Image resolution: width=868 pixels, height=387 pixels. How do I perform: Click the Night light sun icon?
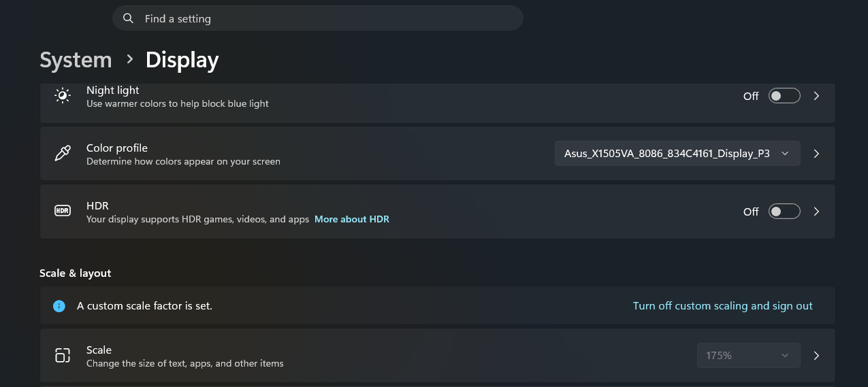click(62, 96)
